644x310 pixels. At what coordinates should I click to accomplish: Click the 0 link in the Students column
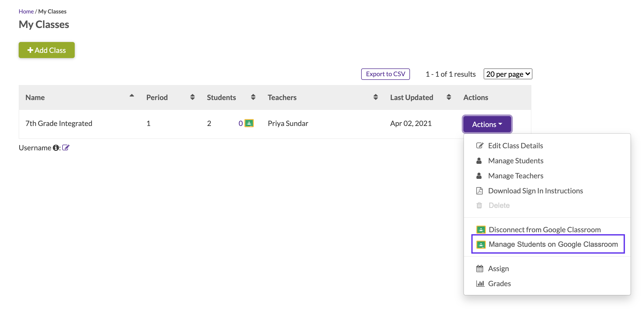click(240, 123)
